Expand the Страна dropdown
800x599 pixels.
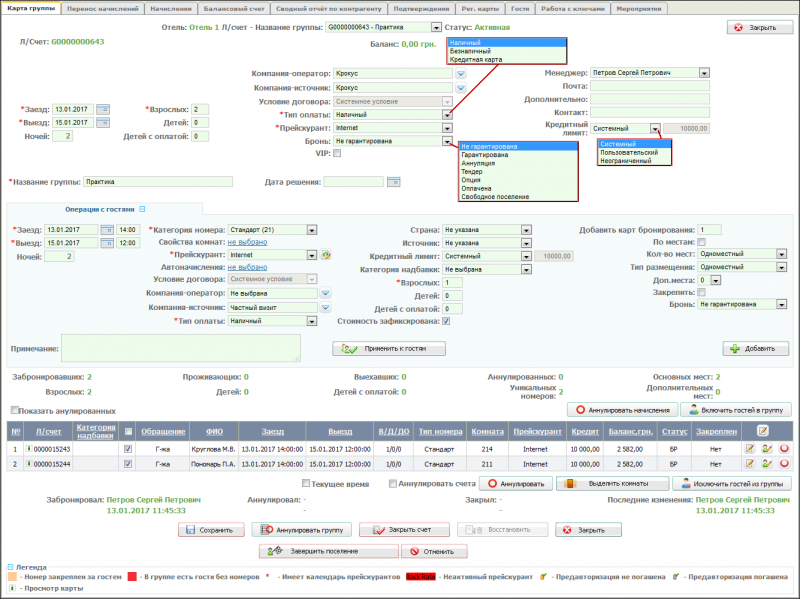tap(525, 230)
